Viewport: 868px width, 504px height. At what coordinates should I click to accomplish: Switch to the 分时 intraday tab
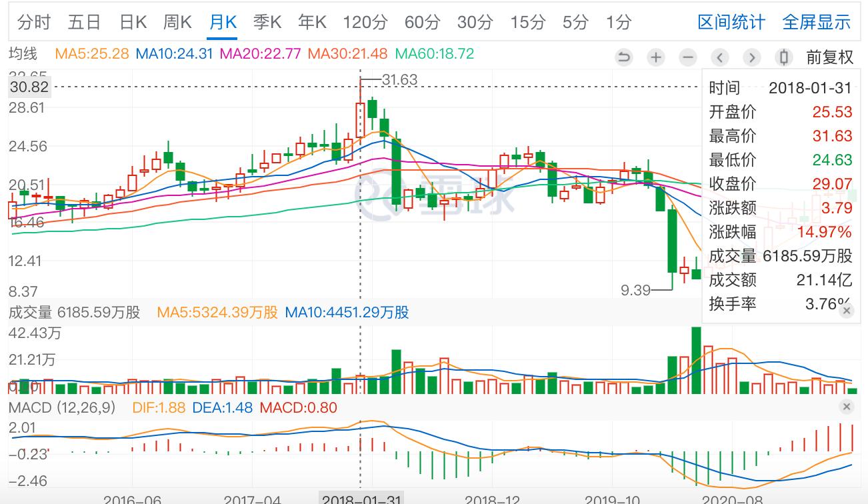coord(33,22)
